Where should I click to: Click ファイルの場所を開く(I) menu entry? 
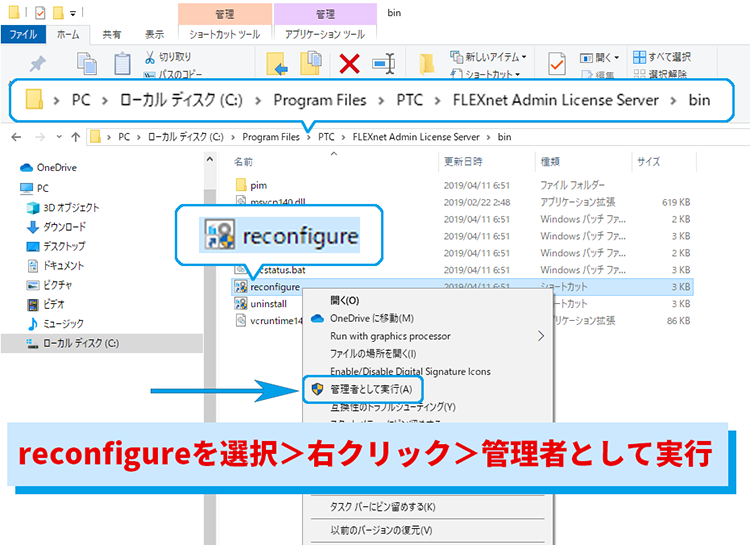[373, 354]
